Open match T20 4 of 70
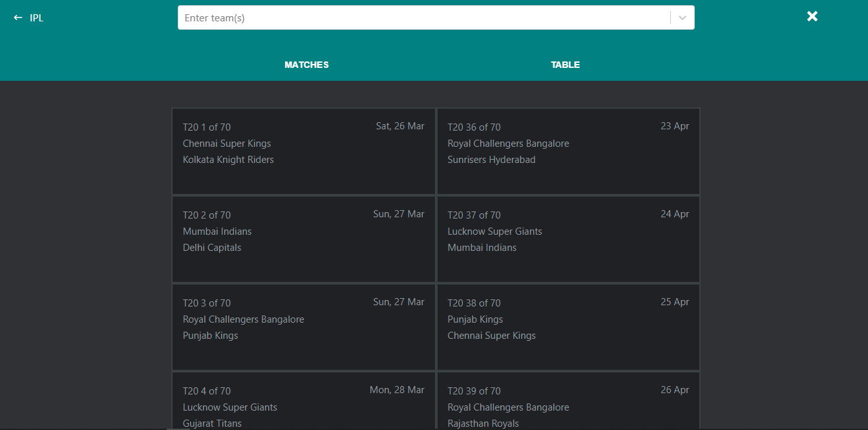The width and height of the screenshot is (868, 430). [x=304, y=401]
